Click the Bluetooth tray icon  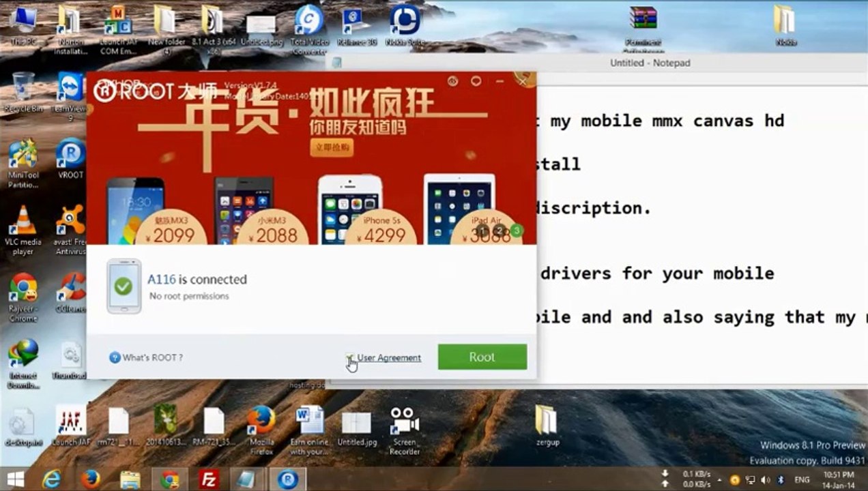point(781,479)
